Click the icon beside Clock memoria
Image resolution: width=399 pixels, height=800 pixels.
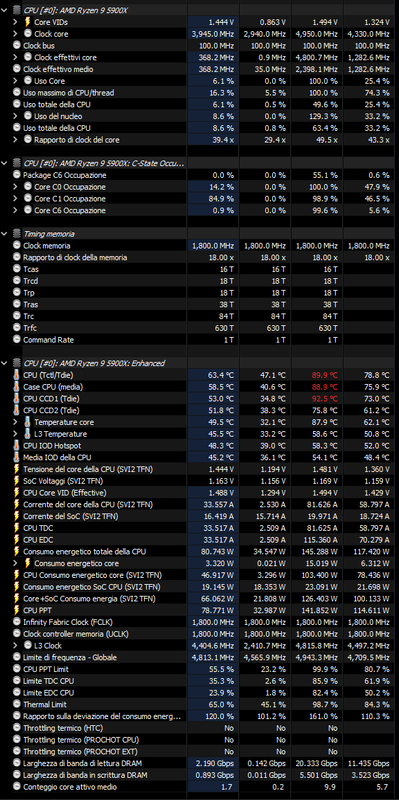(17, 245)
